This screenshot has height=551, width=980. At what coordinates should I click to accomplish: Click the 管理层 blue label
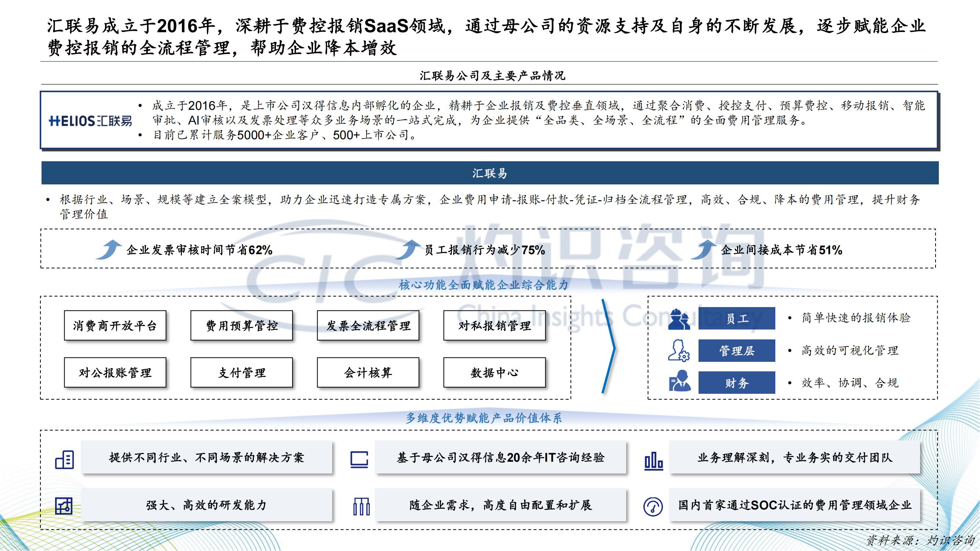(736, 350)
